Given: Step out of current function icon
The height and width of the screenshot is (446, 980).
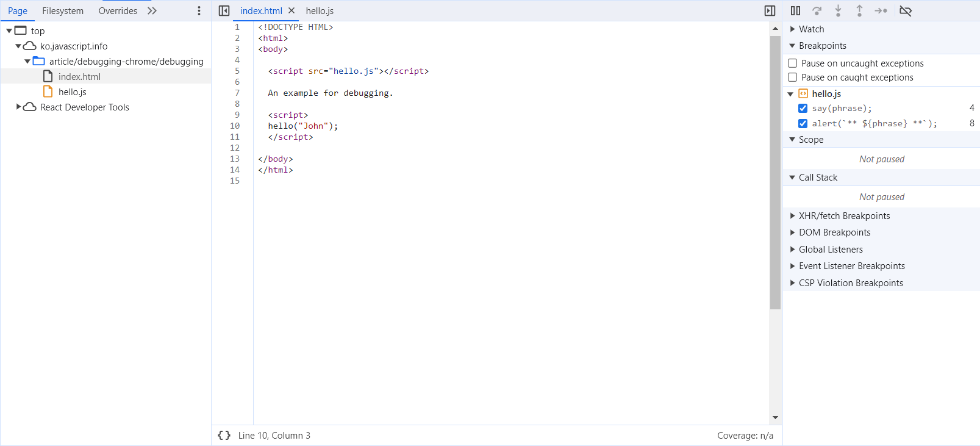Looking at the screenshot, I should (859, 11).
